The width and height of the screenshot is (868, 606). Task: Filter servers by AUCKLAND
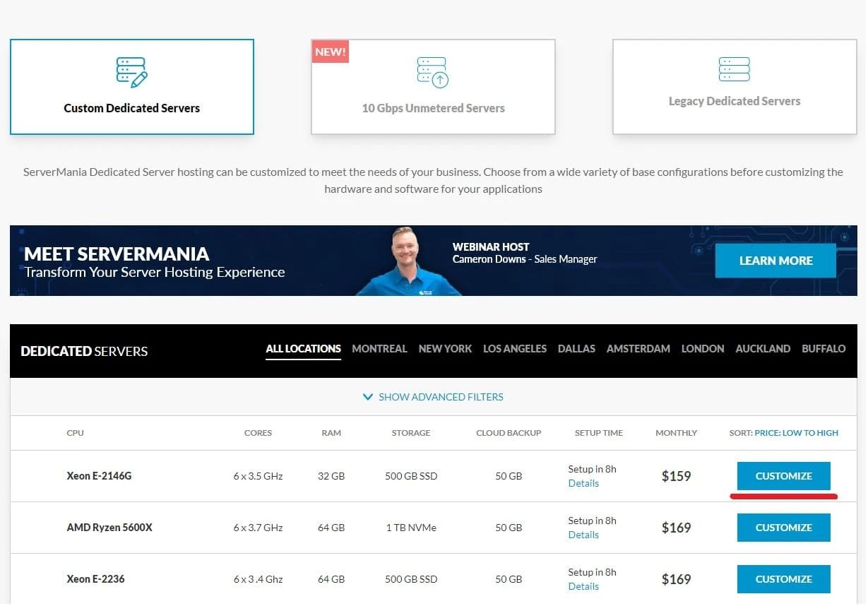(x=763, y=349)
